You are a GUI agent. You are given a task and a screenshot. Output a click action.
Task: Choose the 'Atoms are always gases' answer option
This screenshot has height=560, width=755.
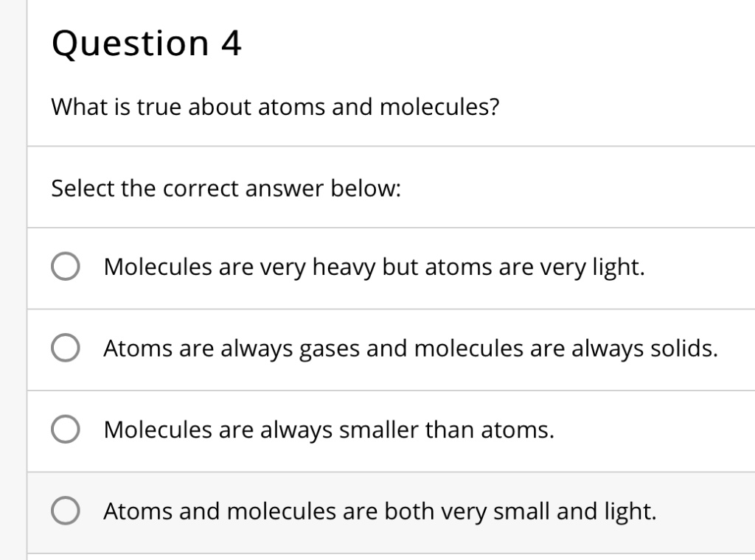pyautogui.click(x=66, y=349)
